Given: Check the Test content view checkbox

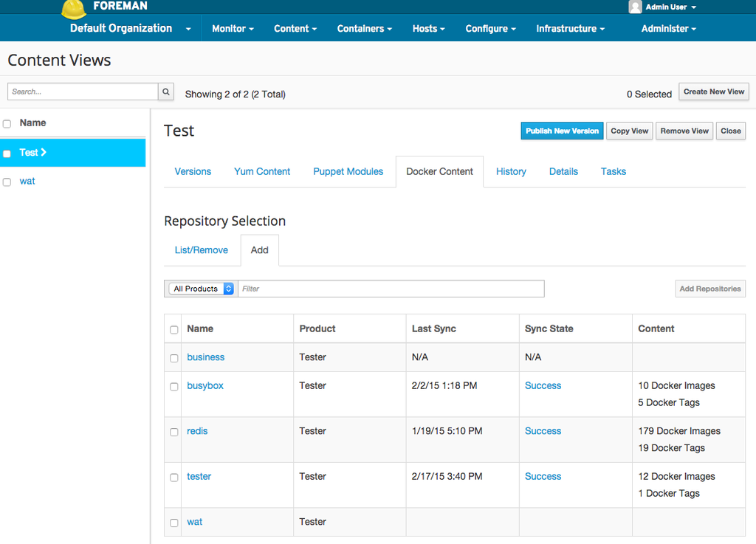Looking at the screenshot, I should click(x=7, y=154).
